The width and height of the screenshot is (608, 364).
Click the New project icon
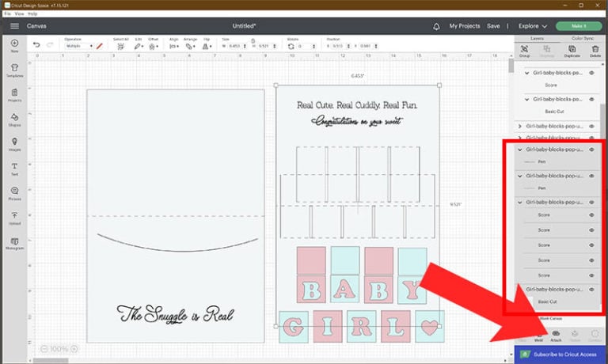[x=14, y=43]
